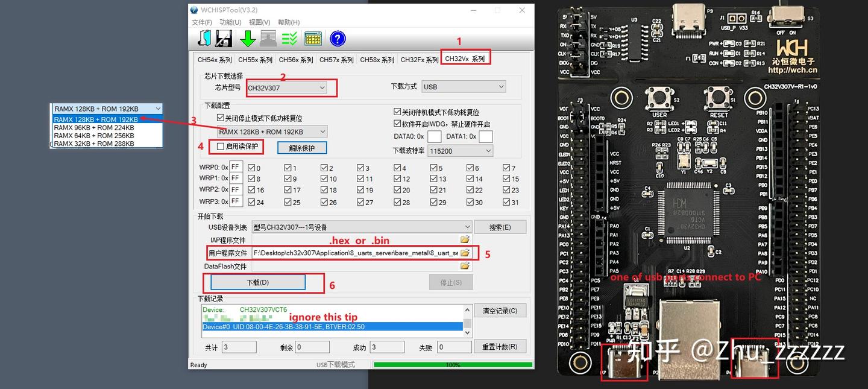868x389 pixels.
Task: Uncheck the 软件开启IWDG option
Action: tap(397, 124)
